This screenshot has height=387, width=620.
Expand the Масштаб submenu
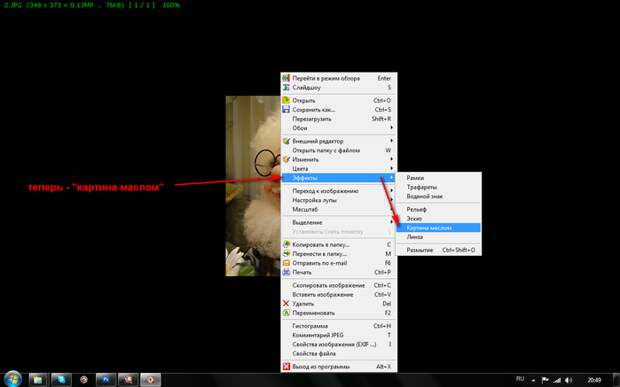(339, 209)
